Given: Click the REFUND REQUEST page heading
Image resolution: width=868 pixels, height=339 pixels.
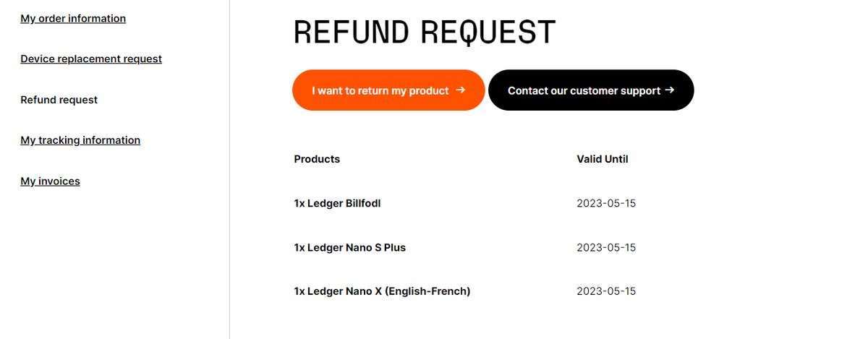Looking at the screenshot, I should [x=425, y=33].
